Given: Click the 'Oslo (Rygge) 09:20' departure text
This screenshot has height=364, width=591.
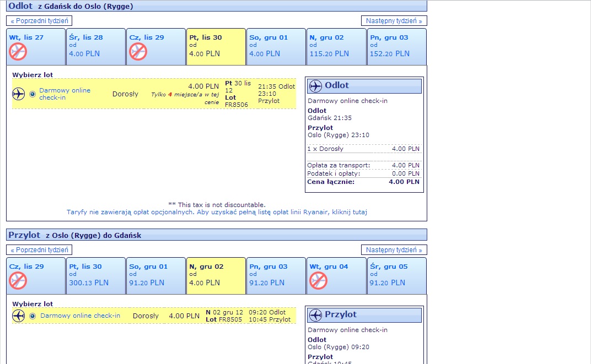Looking at the screenshot, I should coord(339,347).
